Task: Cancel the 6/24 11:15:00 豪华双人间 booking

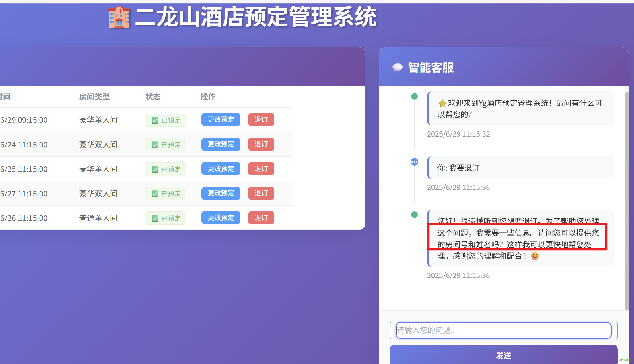Action: tap(261, 144)
